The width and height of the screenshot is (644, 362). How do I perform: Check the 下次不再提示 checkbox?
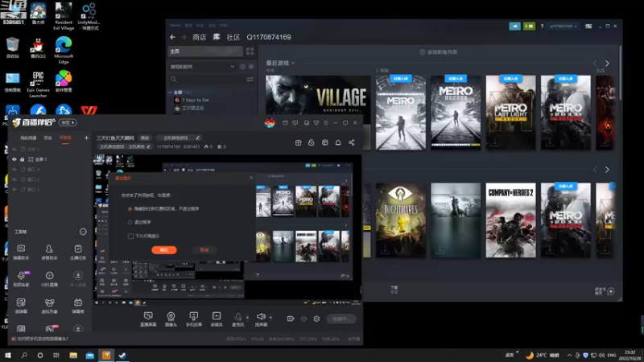point(130,236)
